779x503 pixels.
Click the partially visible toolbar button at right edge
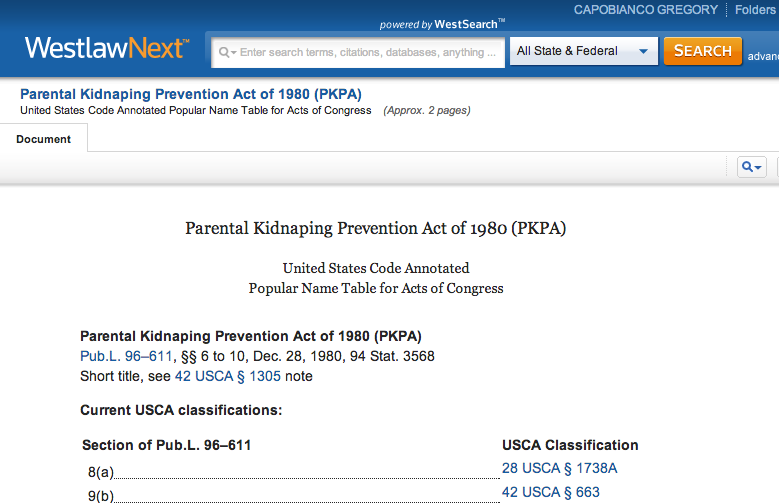coord(778,167)
